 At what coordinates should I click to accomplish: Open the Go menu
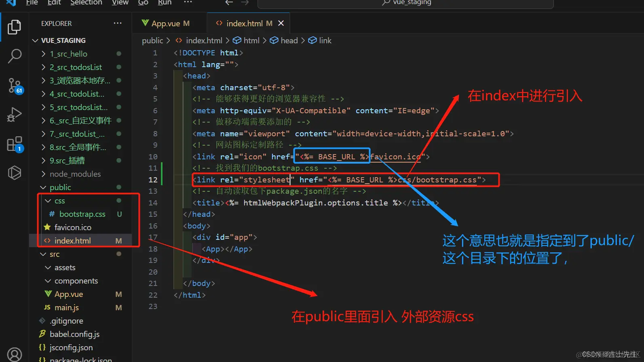pyautogui.click(x=143, y=2)
